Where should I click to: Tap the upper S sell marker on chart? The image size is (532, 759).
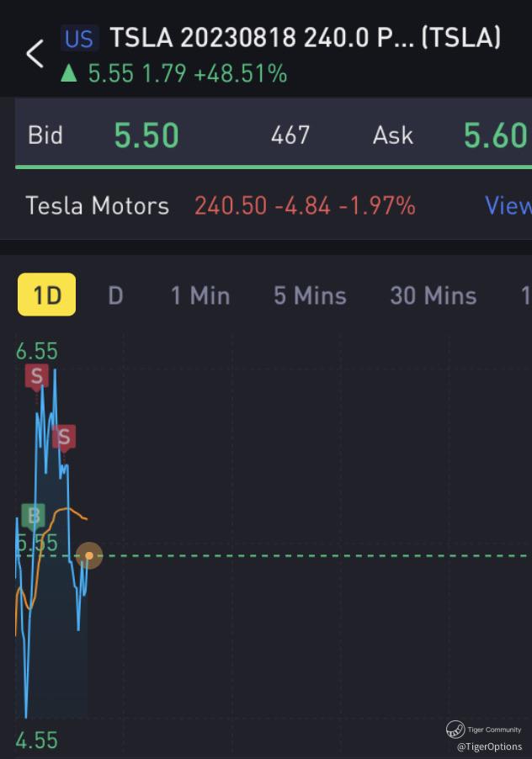tap(36, 377)
